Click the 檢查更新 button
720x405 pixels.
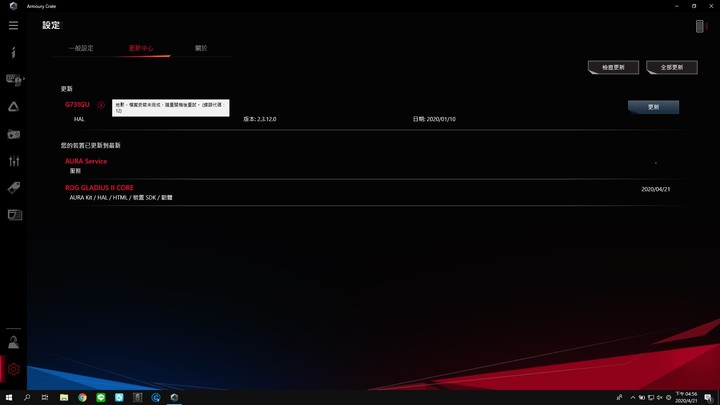[x=613, y=67]
